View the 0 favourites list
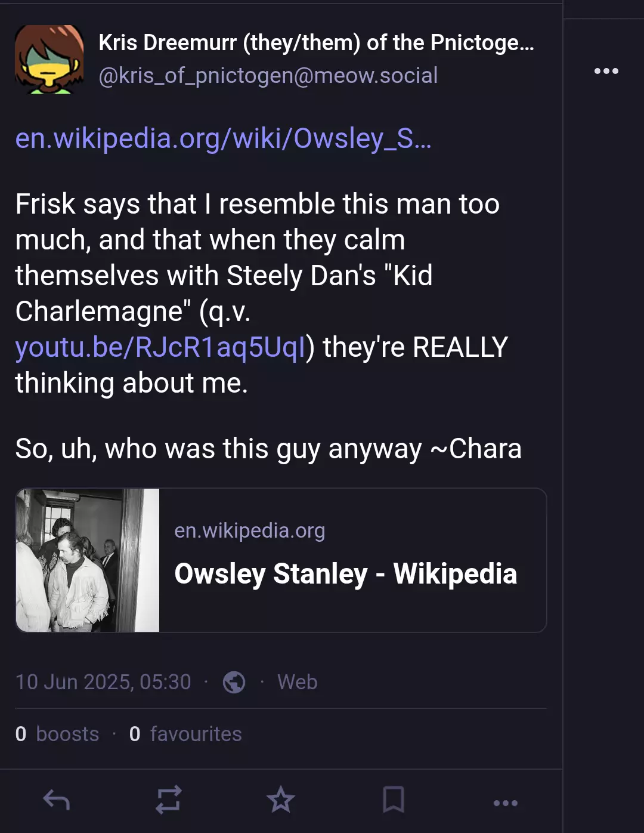Screen dimensions: 644x833 click(x=185, y=734)
